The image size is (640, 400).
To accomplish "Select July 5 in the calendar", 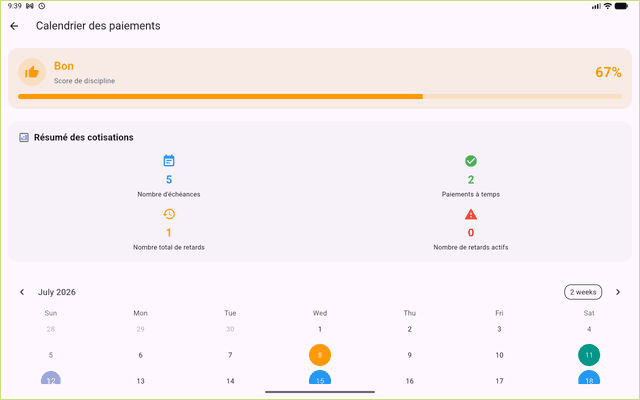I will (51, 355).
